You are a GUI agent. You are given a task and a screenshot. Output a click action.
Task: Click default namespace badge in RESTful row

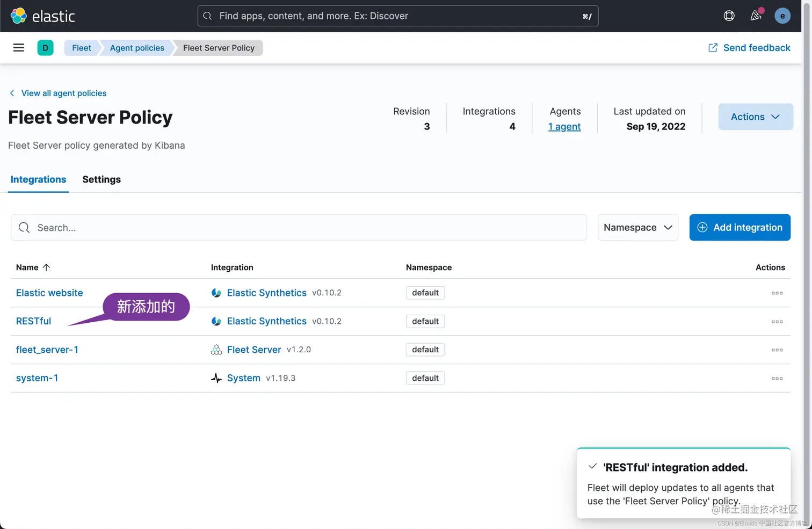425,321
